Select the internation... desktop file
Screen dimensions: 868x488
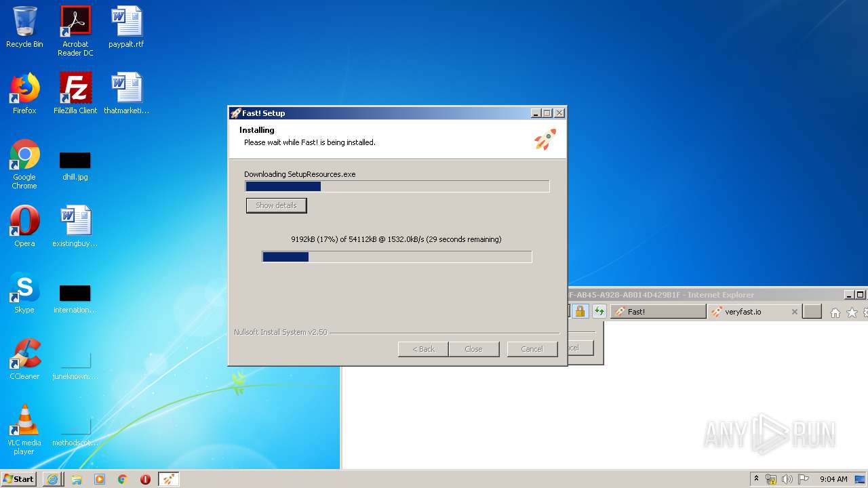click(x=75, y=298)
